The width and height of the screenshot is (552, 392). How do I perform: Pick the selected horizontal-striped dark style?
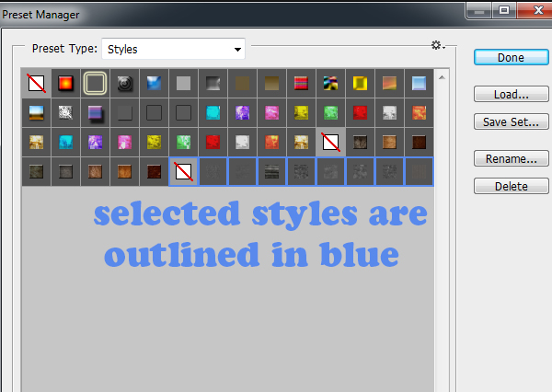[x=271, y=172]
